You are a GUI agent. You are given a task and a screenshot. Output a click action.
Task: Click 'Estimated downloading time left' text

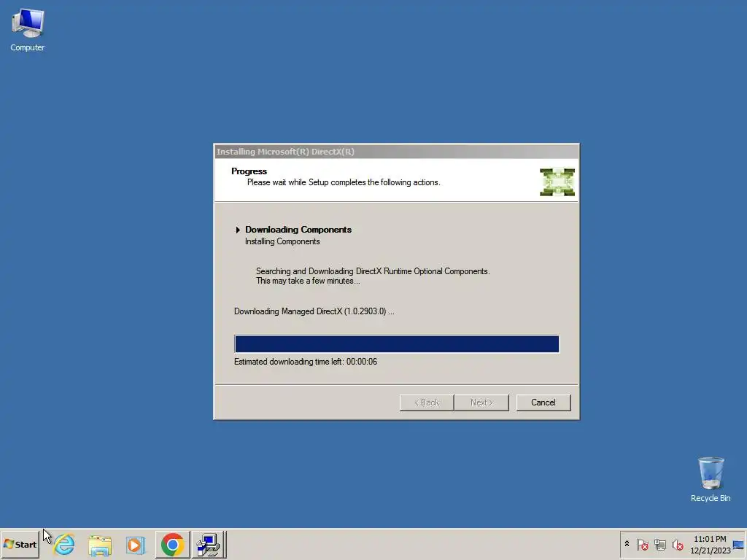[x=306, y=362]
